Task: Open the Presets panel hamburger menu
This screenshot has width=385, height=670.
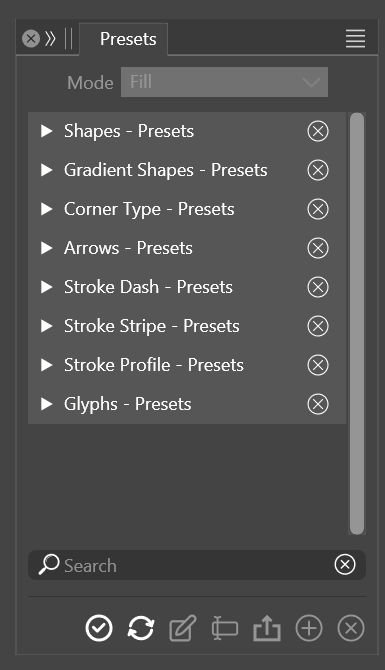Action: click(x=355, y=38)
